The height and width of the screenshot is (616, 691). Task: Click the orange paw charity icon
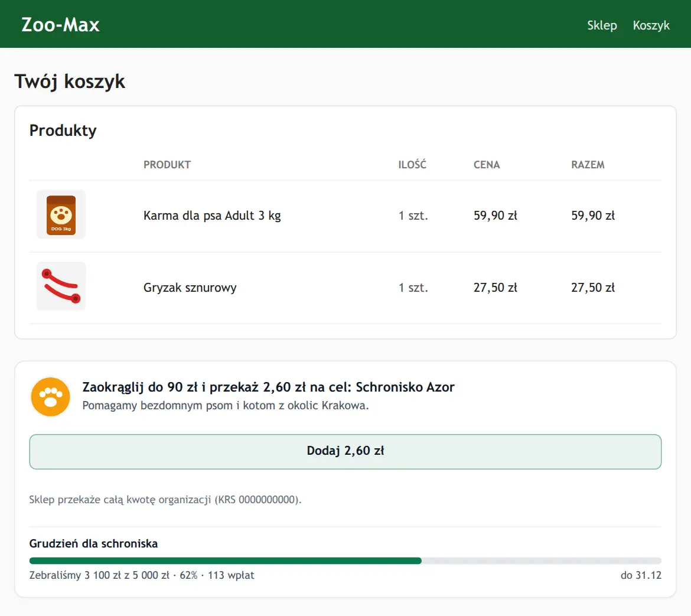coord(50,396)
